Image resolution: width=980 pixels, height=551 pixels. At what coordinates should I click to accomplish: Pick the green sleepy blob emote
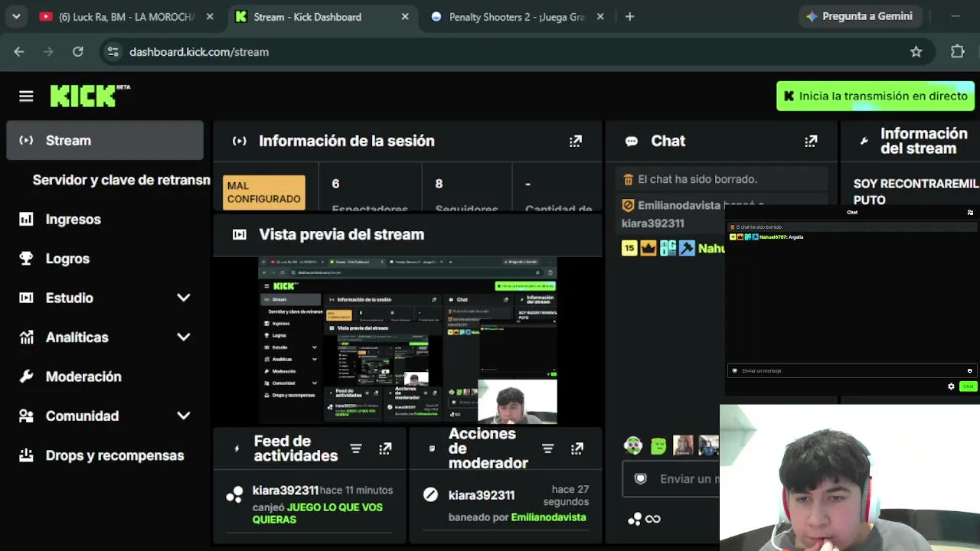pos(658,445)
